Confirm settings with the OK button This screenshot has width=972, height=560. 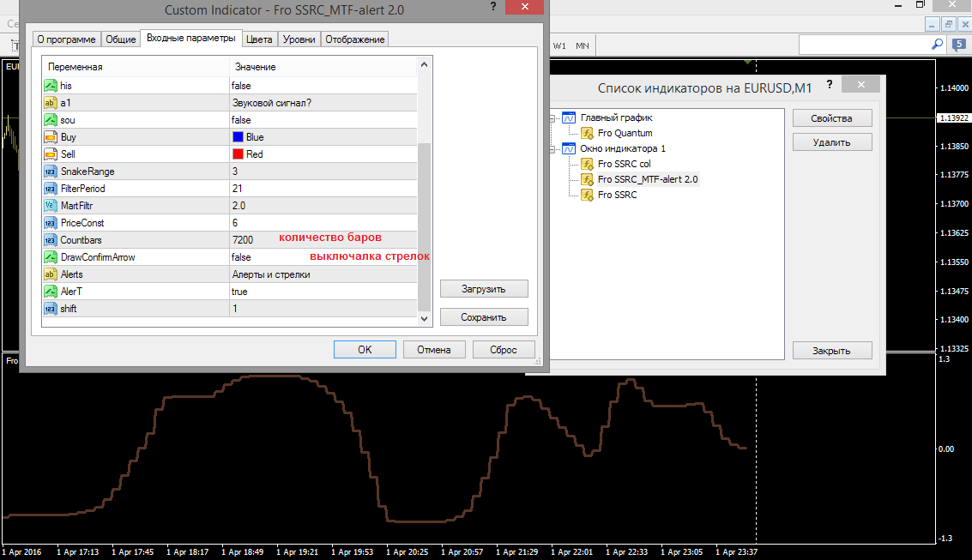365,349
